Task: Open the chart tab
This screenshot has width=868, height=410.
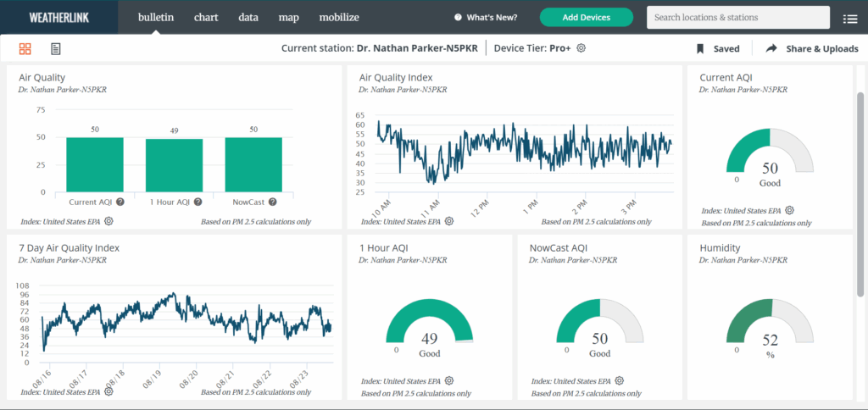Action: [206, 17]
